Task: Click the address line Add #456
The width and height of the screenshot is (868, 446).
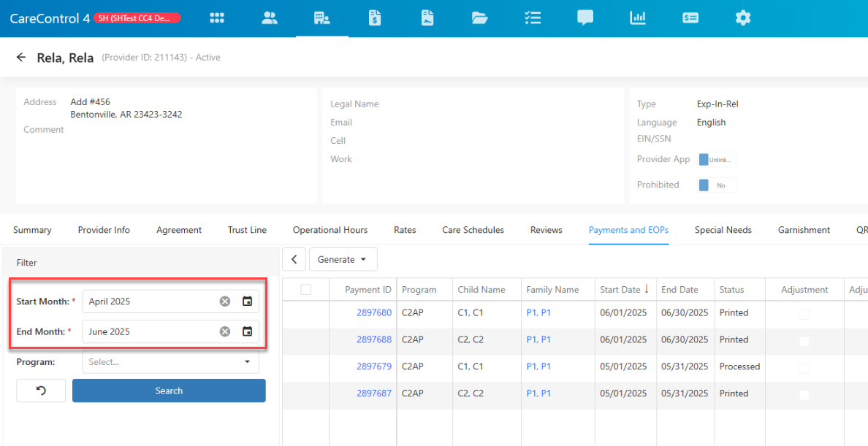Action: point(90,101)
